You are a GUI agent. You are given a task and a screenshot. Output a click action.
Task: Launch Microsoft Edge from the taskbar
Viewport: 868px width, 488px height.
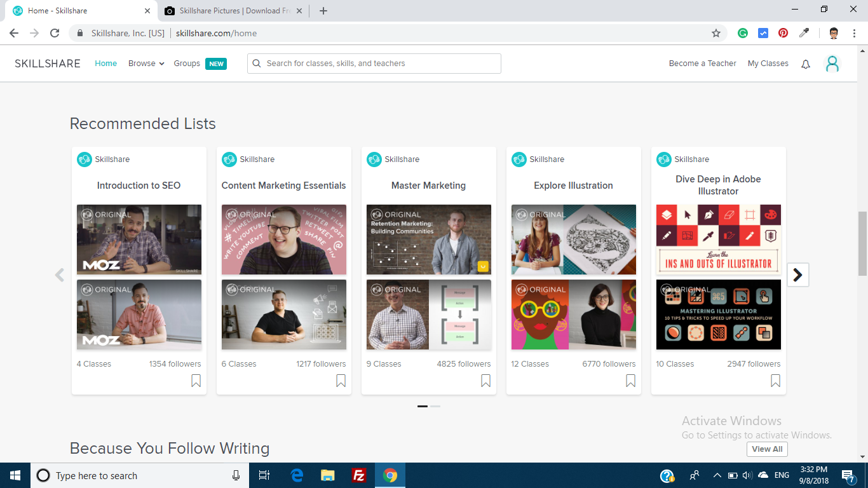tap(295, 475)
